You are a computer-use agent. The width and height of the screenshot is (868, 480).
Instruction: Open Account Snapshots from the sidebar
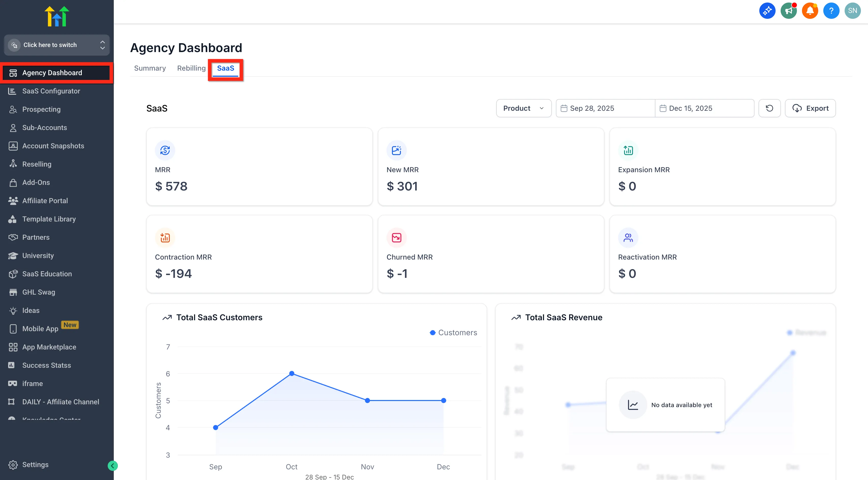pos(53,146)
